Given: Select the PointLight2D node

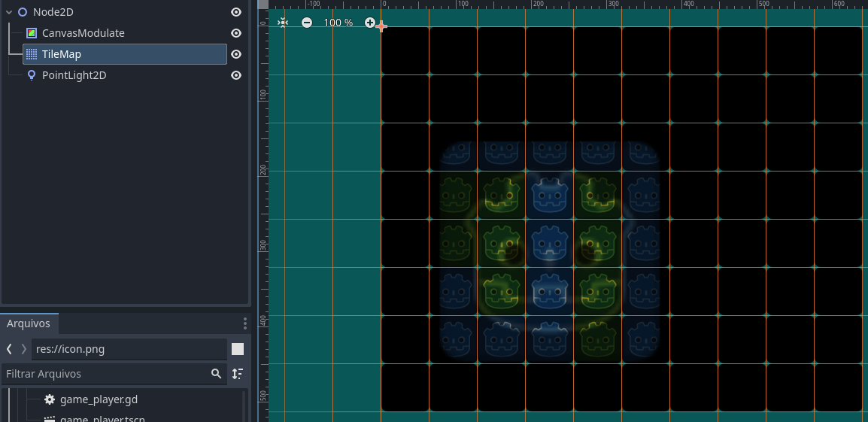Looking at the screenshot, I should coord(74,75).
